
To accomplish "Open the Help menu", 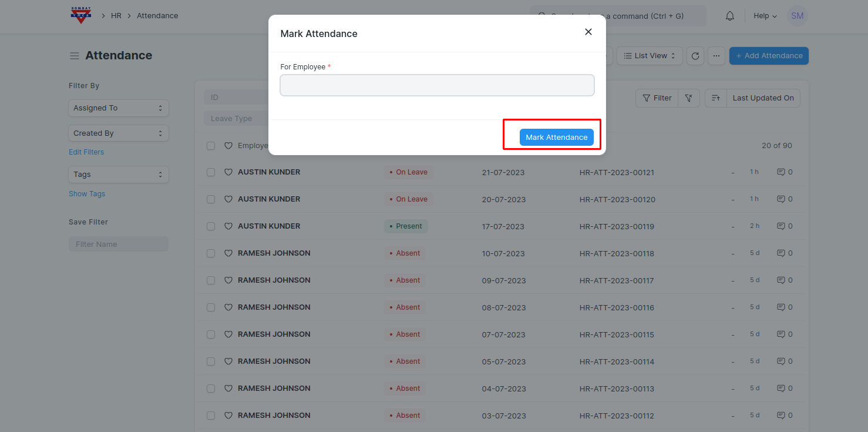I will click(x=765, y=16).
